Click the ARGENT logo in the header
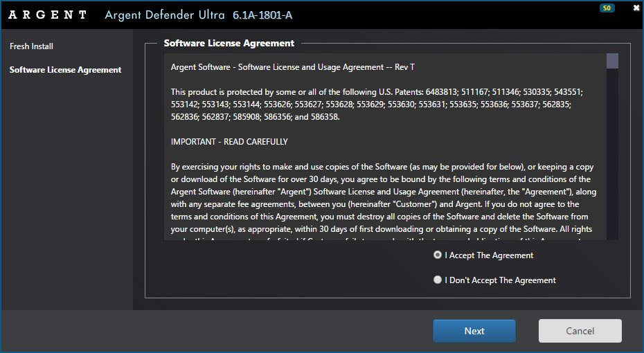This screenshot has width=644, height=353. pyautogui.click(x=48, y=15)
